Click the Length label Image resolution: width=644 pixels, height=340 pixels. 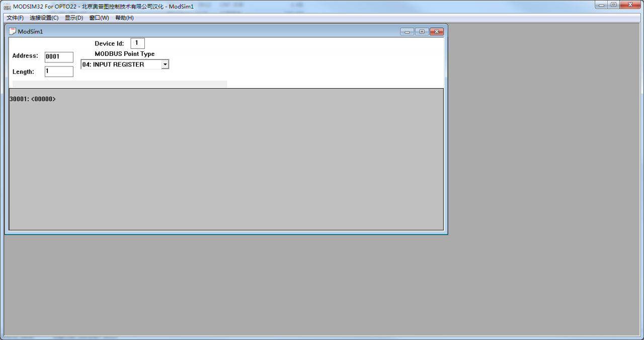point(23,72)
